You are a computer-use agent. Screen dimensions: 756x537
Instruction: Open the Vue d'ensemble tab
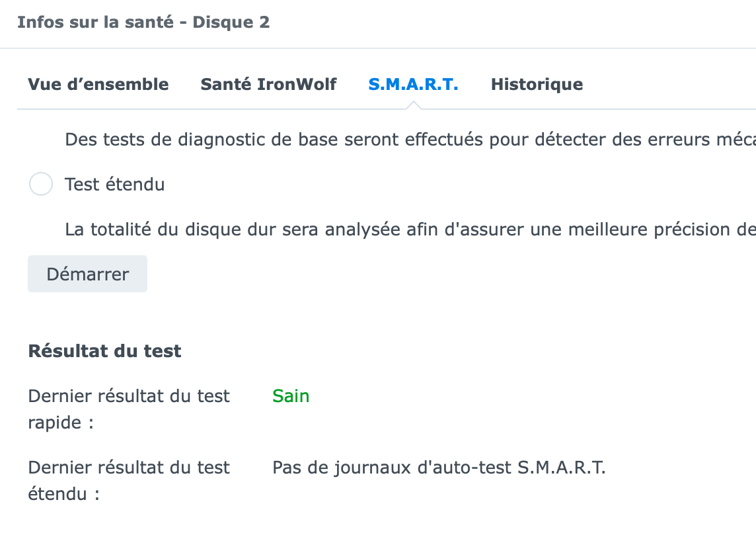point(98,85)
